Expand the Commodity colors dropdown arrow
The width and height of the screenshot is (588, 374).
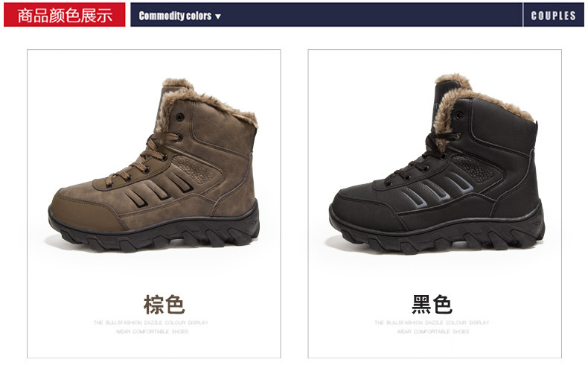tap(218, 16)
